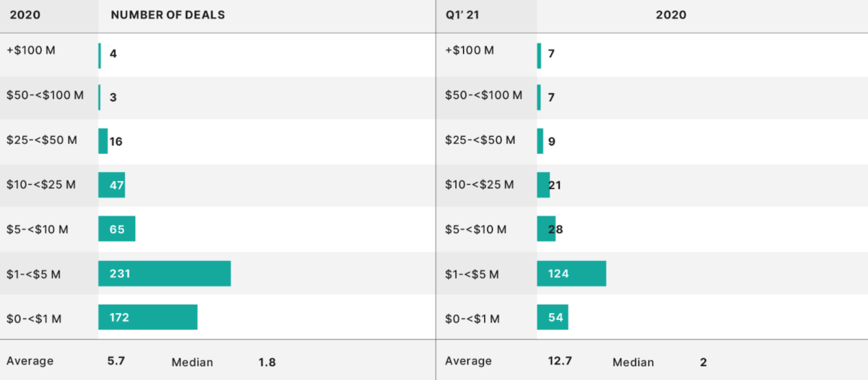
Task: Click the value 9 beside its bar
Action: click(x=552, y=142)
